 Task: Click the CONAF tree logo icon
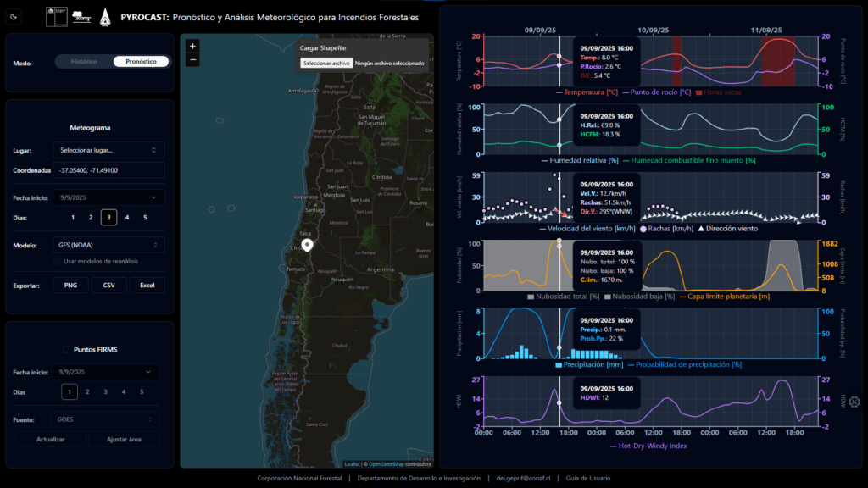(105, 16)
